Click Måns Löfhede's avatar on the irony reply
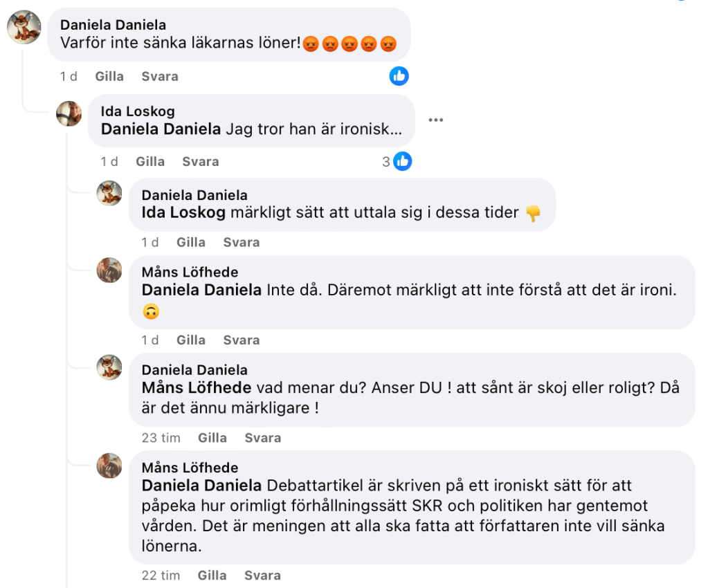Screen dimensions: 708x588 pos(109,270)
